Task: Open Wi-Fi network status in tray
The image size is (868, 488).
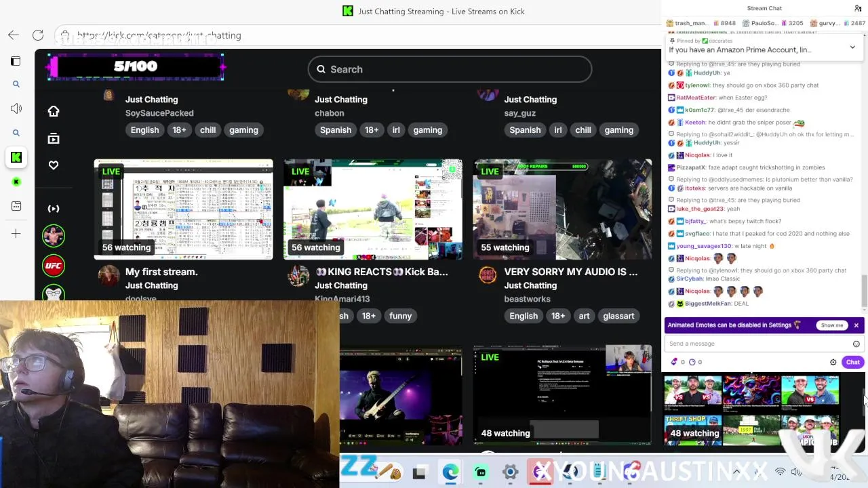Action: (781, 472)
